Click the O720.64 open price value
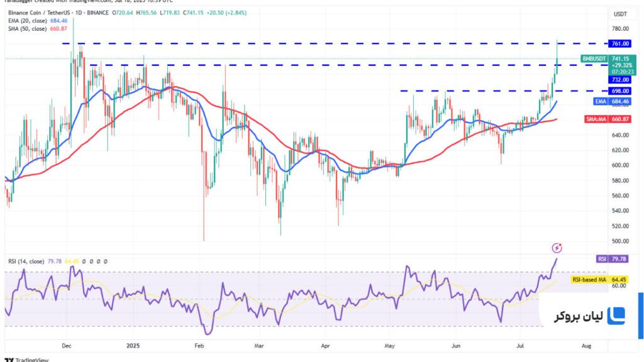Viewport: 644px width, 362px height. (123, 13)
